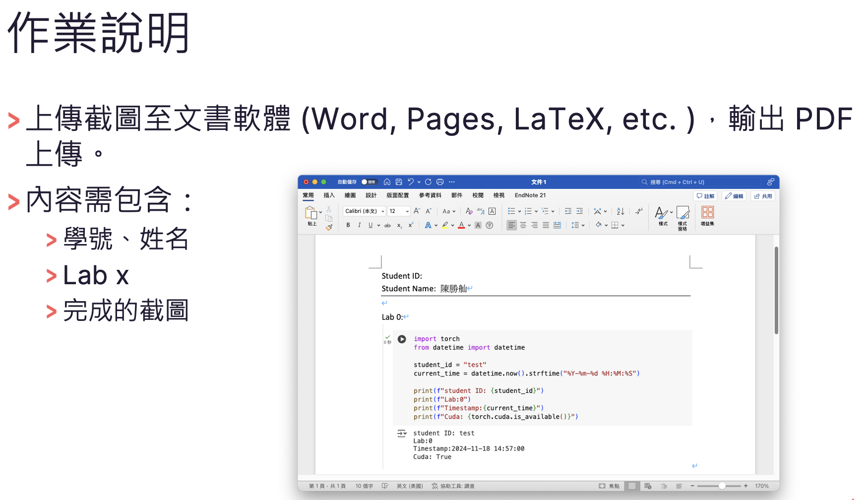Viewport: 868px width, 500px height.
Task: Toggle the 自動儲存 AutoSave switch
Action: click(x=369, y=182)
